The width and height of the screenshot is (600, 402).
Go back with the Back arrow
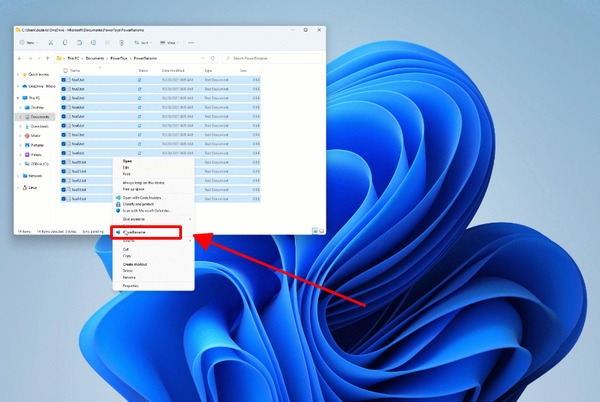(x=20, y=59)
